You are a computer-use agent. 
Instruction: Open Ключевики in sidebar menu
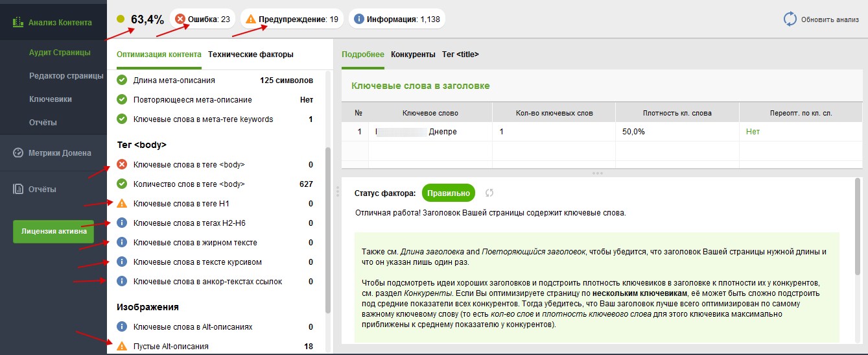click(x=51, y=99)
